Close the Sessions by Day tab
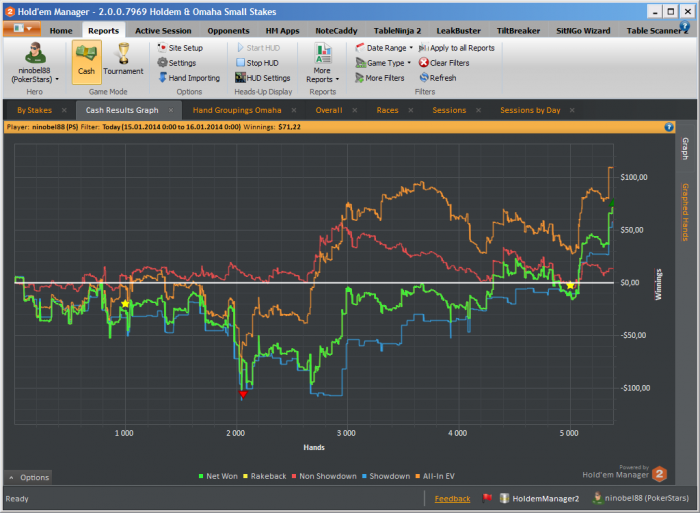 coord(572,110)
